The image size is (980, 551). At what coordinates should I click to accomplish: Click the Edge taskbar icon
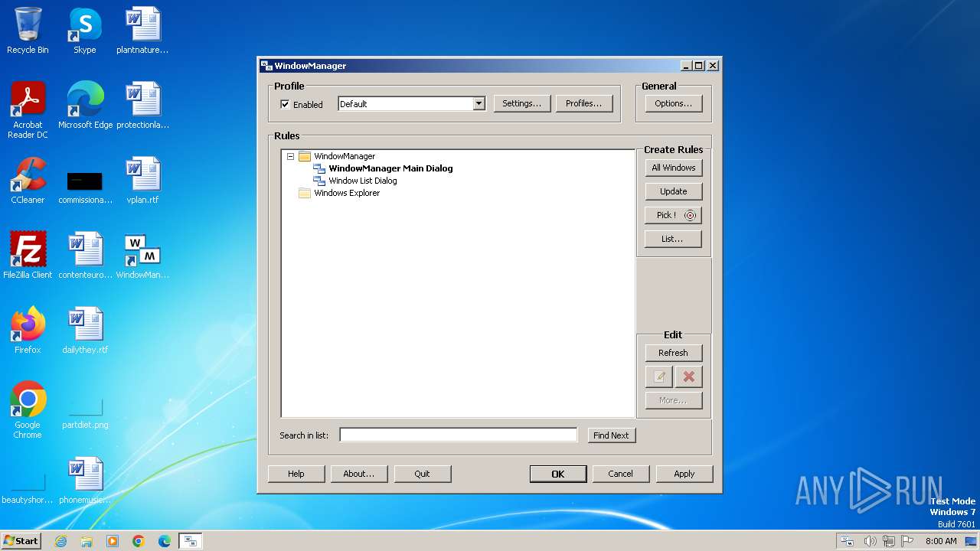[x=165, y=541]
